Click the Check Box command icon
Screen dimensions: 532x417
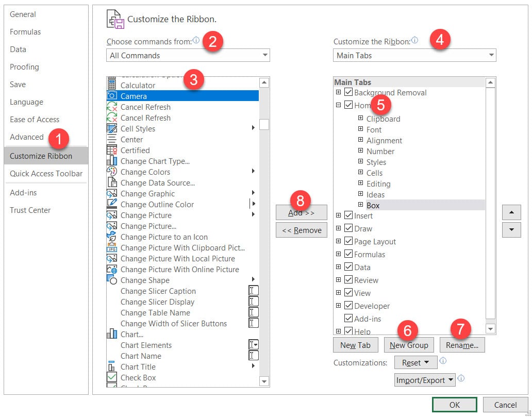point(112,377)
